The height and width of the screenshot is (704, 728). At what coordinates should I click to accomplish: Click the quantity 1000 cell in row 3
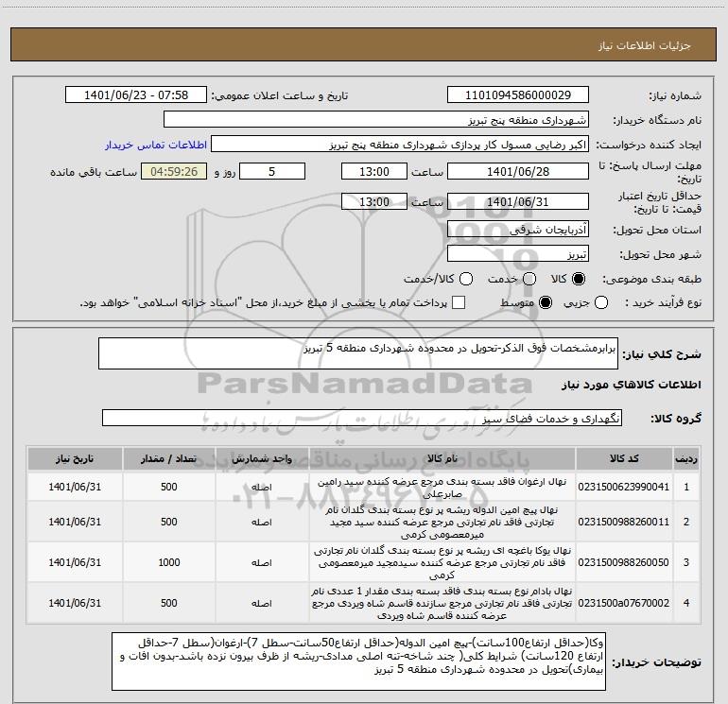click(169, 562)
